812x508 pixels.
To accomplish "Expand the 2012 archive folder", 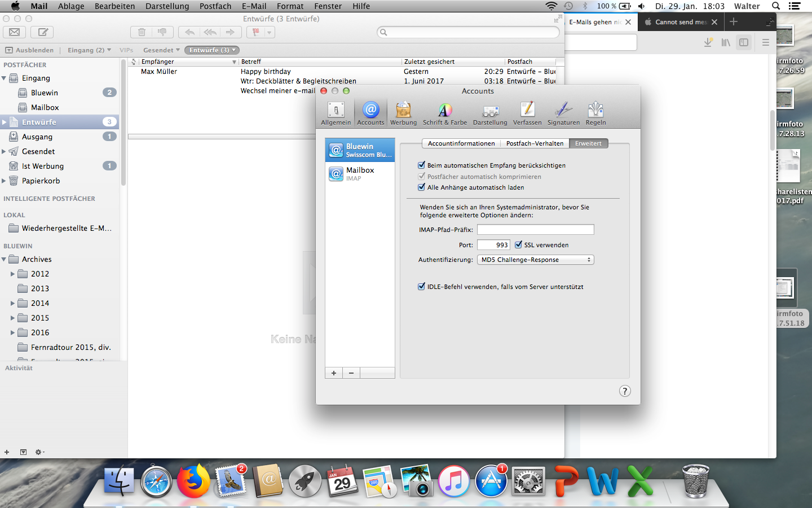I will (13, 274).
